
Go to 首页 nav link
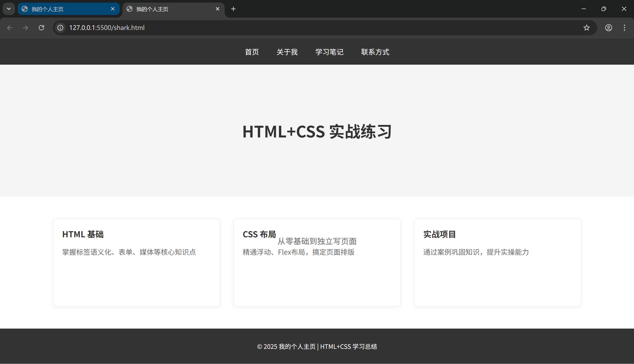pos(252,52)
